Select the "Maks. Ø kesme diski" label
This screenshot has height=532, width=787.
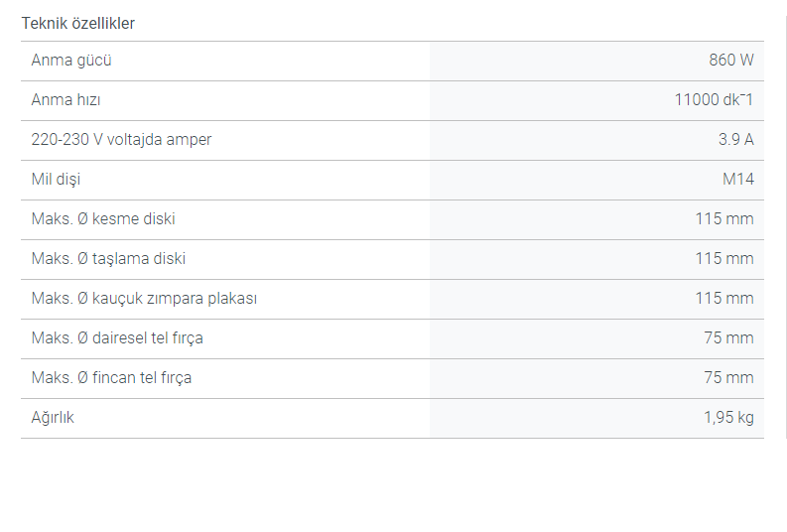[103, 219]
